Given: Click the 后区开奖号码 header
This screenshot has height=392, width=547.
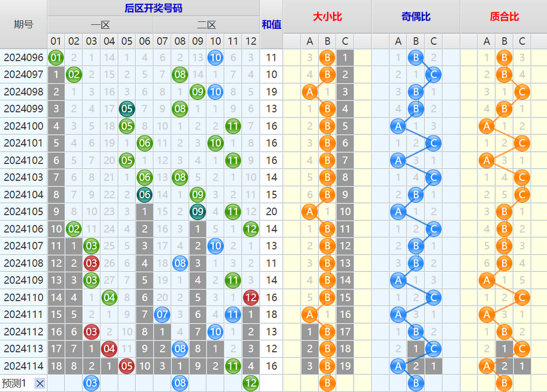Looking at the screenshot, I should [x=153, y=8].
